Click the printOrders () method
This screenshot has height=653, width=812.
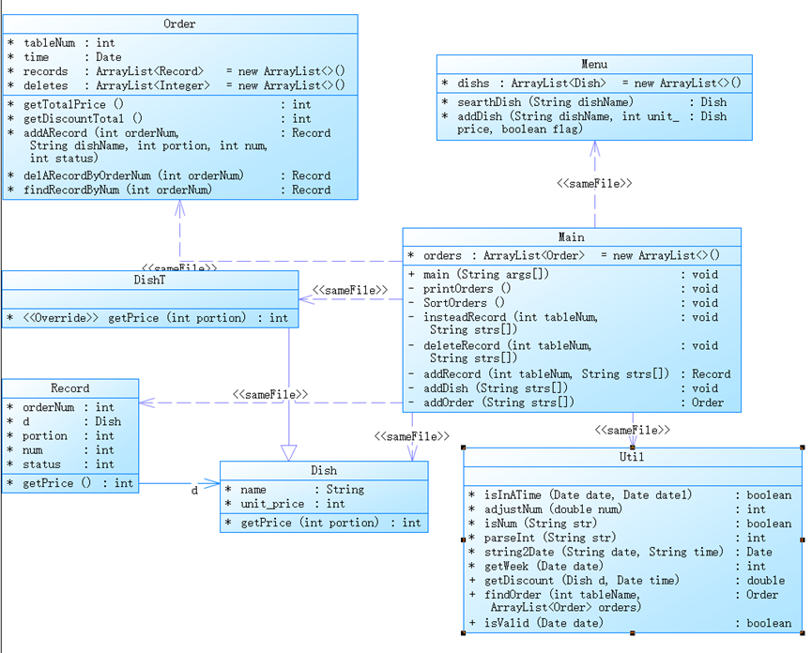(563, 288)
